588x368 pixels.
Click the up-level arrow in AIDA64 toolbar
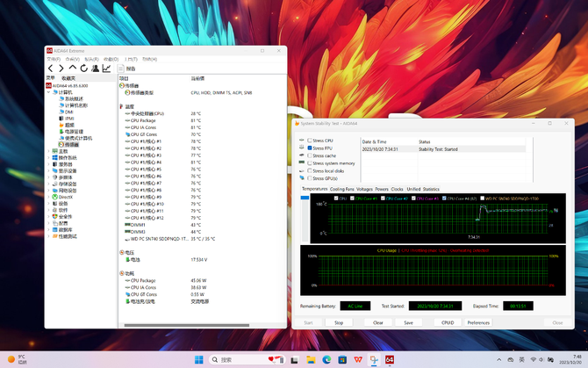pyautogui.click(x=72, y=68)
